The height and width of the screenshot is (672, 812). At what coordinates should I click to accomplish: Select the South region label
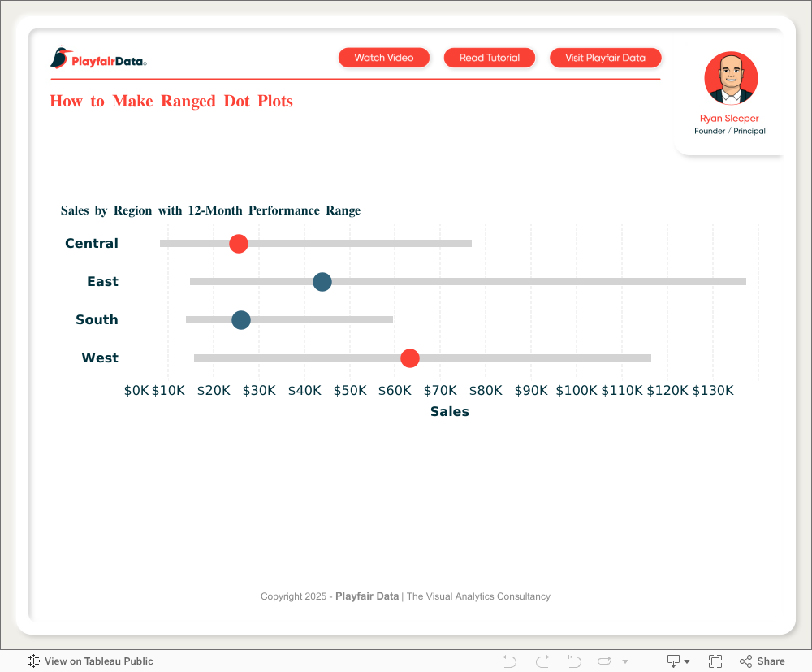point(97,319)
